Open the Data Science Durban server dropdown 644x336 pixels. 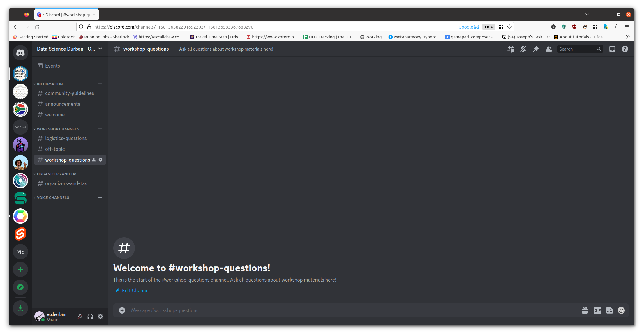click(70, 49)
